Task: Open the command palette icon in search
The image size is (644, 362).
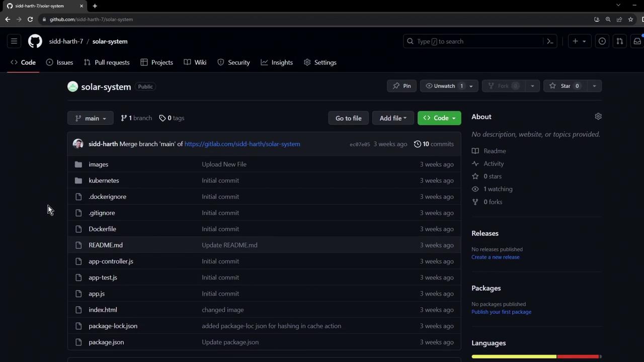Action: [550, 41]
